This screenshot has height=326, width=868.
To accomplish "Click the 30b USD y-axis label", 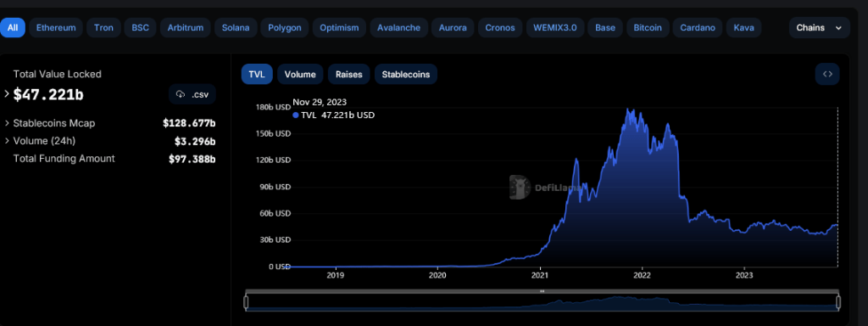I will pos(275,239).
